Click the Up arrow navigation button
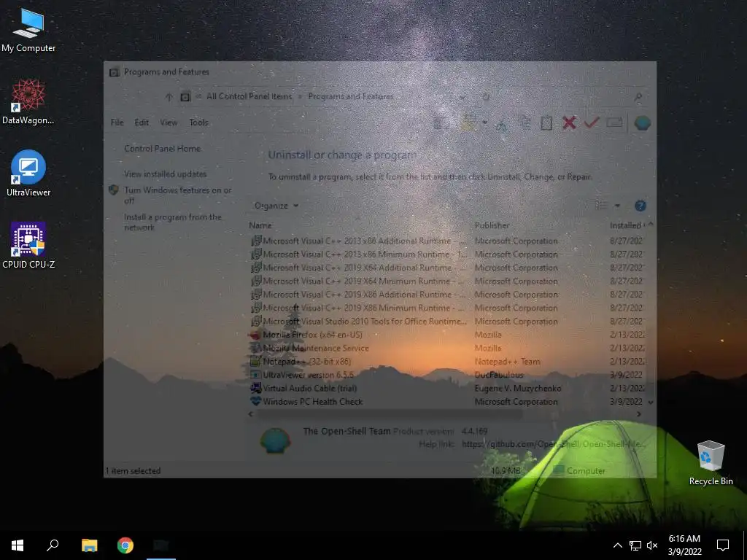This screenshot has width=747, height=560. pyautogui.click(x=169, y=97)
